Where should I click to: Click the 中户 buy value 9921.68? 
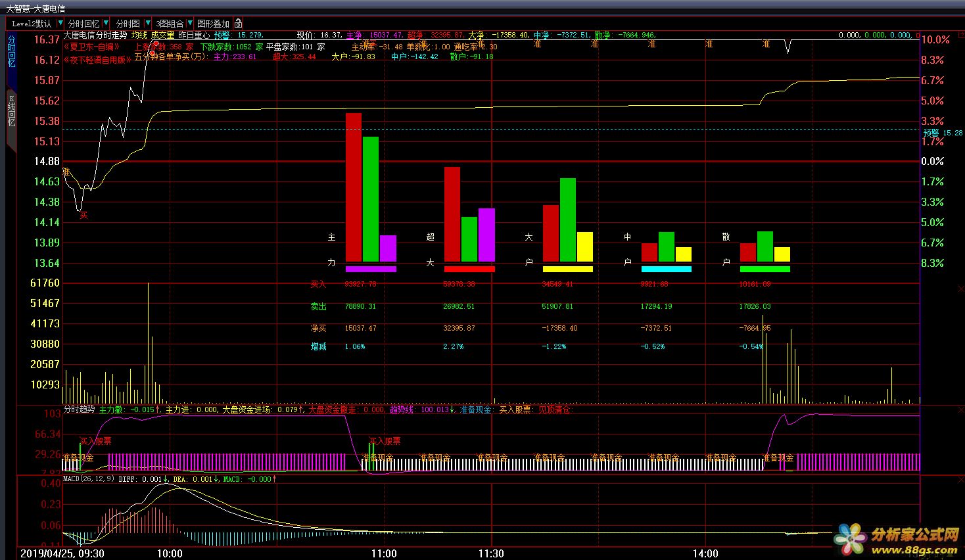click(654, 285)
